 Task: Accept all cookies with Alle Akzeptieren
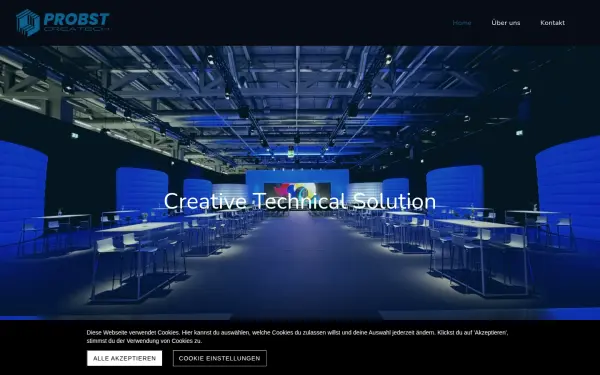pyautogui.click(x=124, y=358)
